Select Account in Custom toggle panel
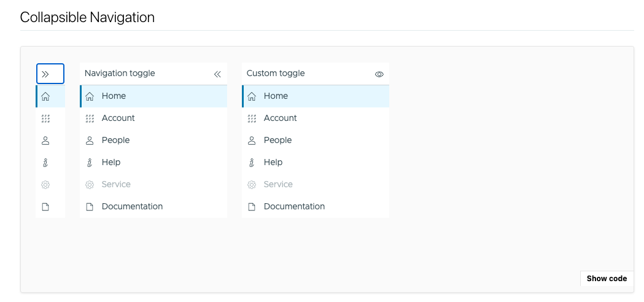Screen dimensions: 644x302 [316, 118]
